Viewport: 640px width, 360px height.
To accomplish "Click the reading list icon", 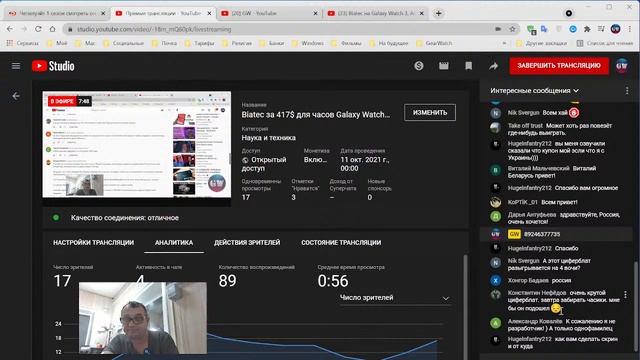I will (605, 43).
